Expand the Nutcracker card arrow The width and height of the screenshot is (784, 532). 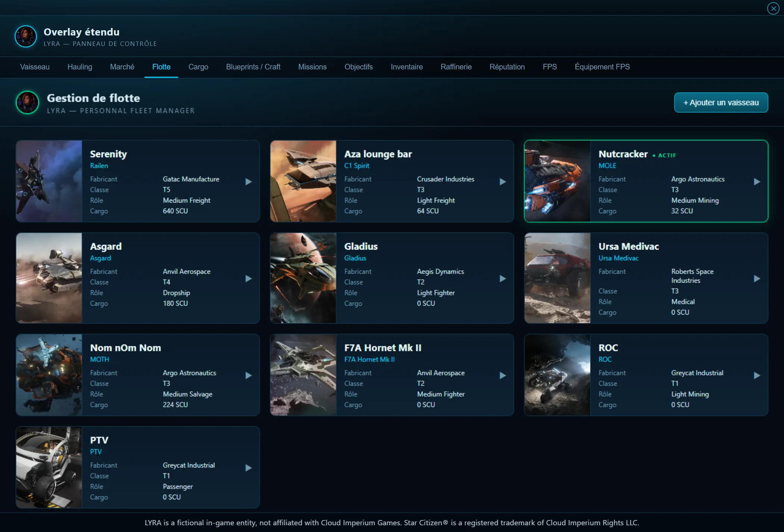pos(757,182)
